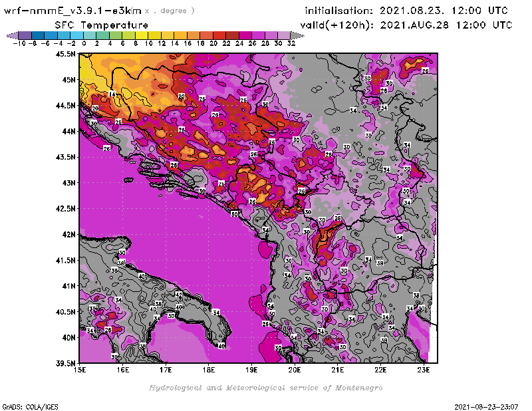Click the '41.5N' latitude axis label
532x411 pixels.
(x=66, y=260)
